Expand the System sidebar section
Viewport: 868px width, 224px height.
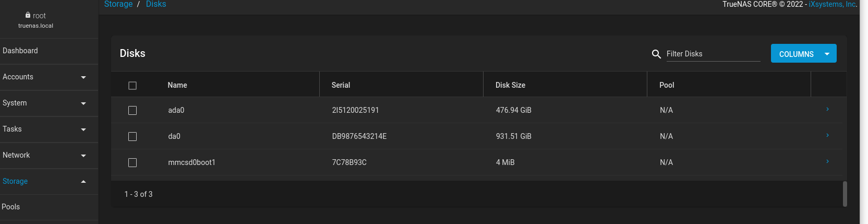(x=83, y=103)
